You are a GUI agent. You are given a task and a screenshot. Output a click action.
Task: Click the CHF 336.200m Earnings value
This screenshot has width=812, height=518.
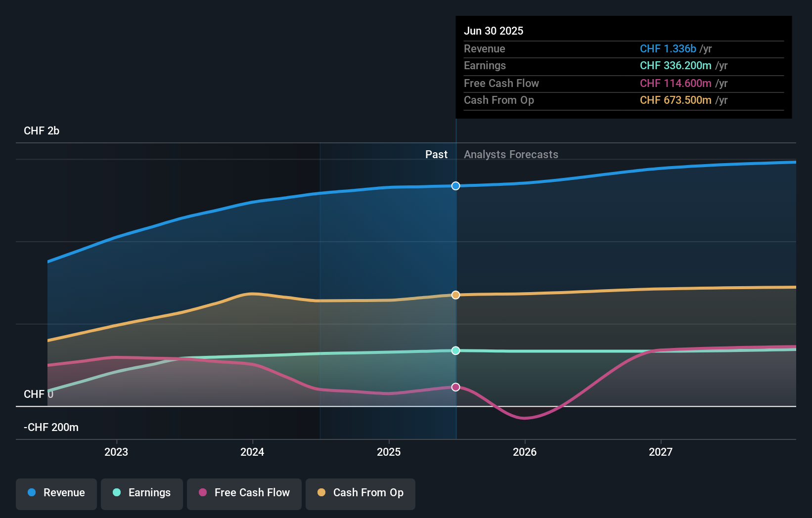(676, 66)
